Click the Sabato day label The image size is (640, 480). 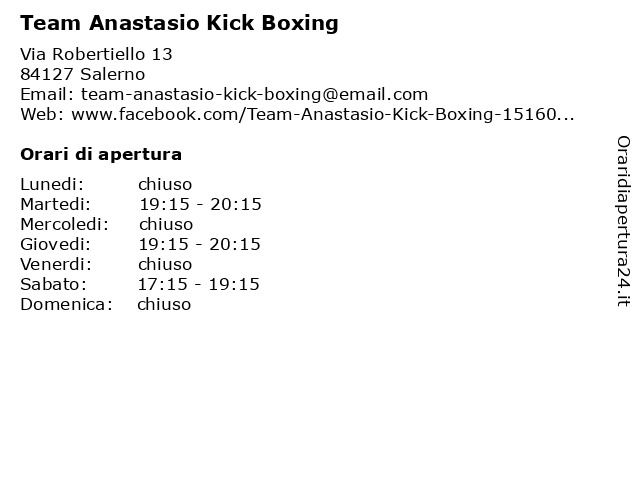point(53,284)
